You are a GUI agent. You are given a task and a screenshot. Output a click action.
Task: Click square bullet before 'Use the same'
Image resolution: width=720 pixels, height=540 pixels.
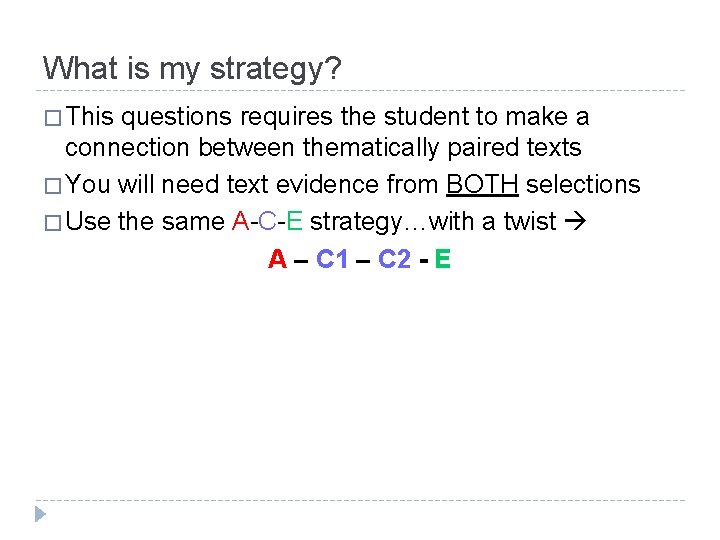pos(52,222)
